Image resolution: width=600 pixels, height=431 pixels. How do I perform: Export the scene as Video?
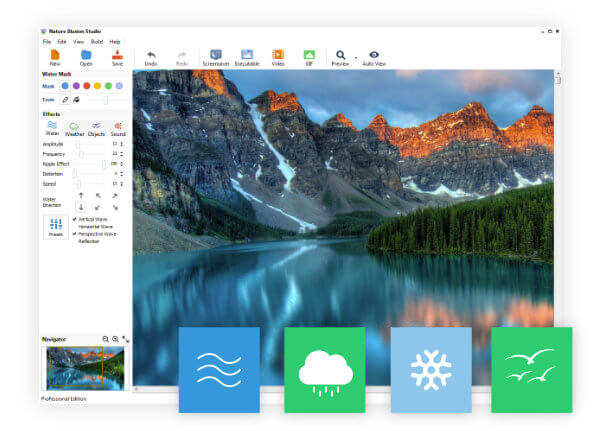point(278,55)
